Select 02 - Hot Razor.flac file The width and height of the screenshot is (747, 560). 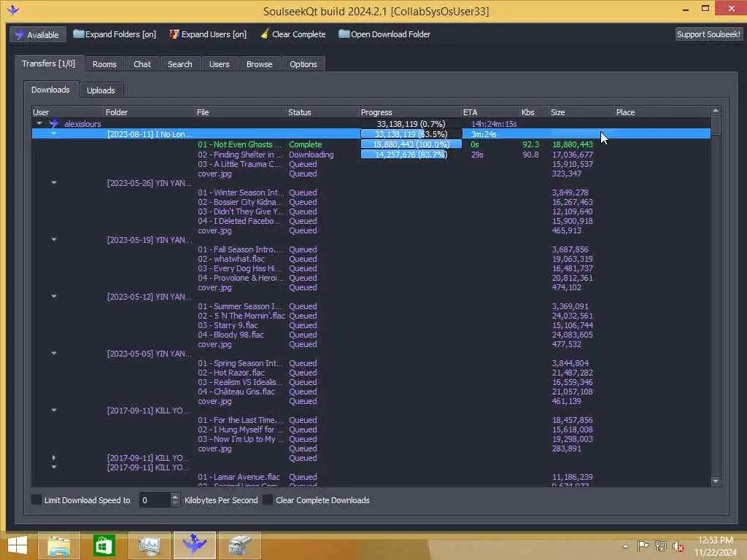point(231,373)
